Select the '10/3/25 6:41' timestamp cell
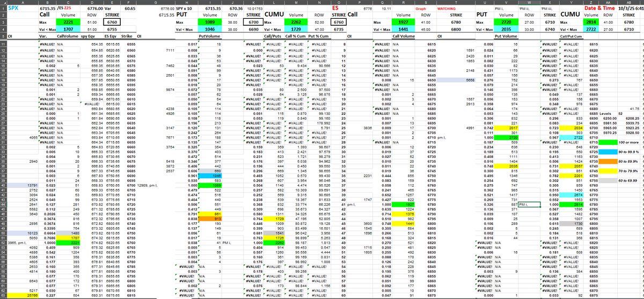 pyautogui.click(x=630, y=9)
